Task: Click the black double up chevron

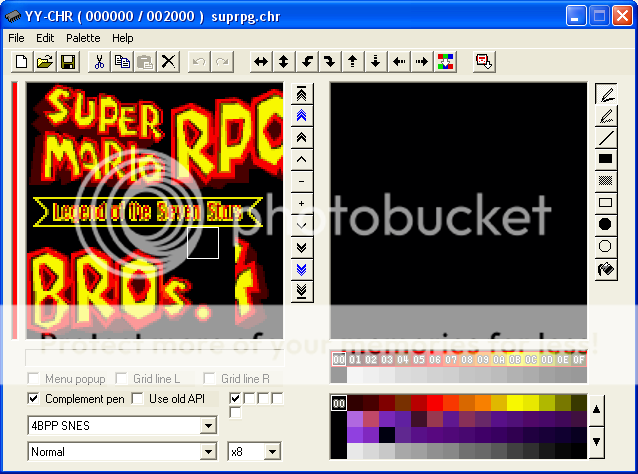Action: (302, 138)
